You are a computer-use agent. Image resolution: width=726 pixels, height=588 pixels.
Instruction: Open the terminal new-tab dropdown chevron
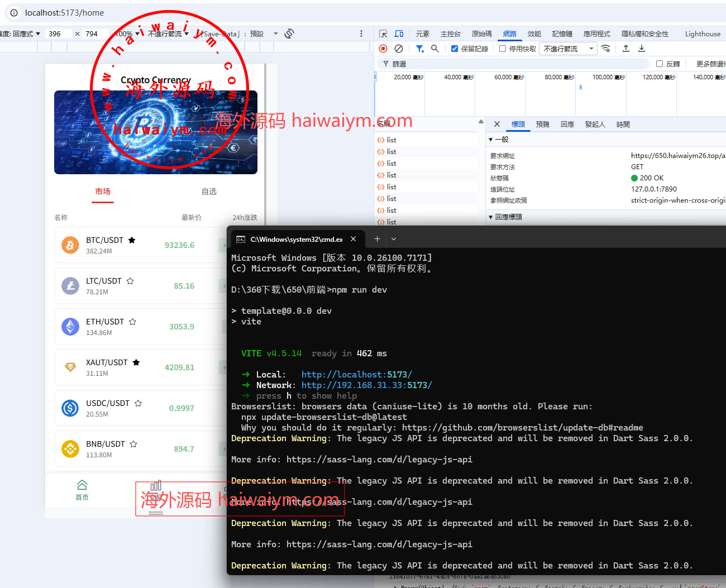pyautogui.click(x=394, y=239)
